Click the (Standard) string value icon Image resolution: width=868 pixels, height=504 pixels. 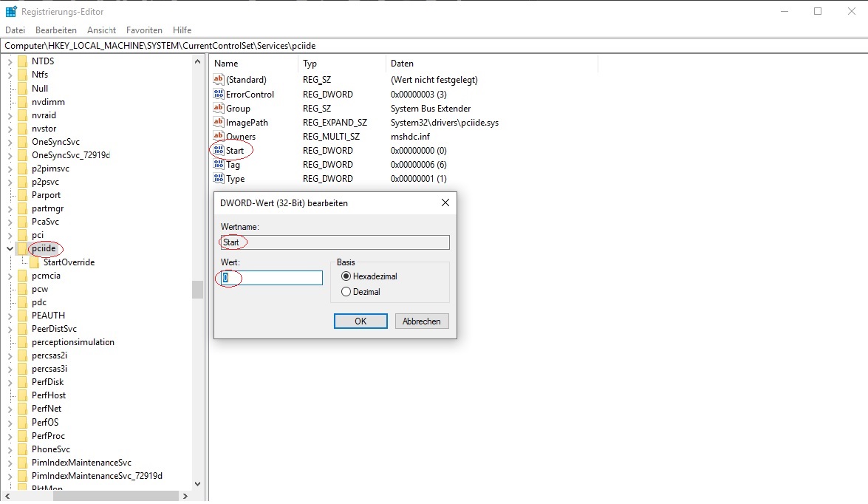[x=219, y=79]
